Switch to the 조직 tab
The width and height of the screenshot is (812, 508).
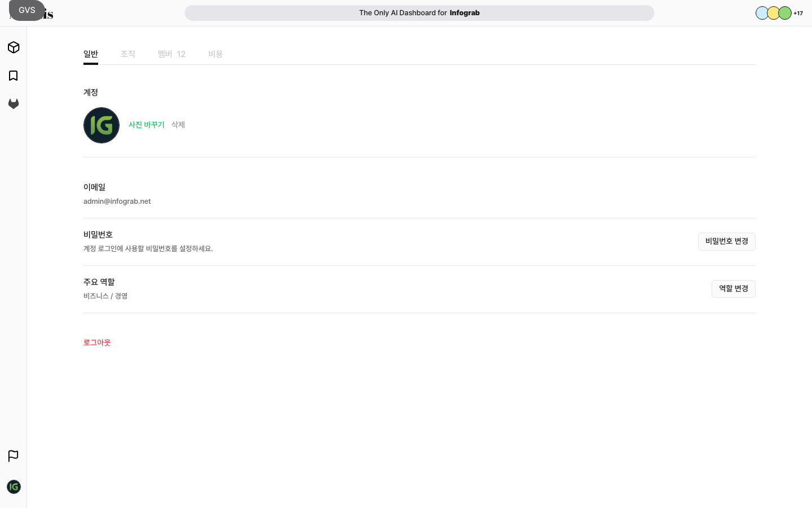coord(128,54)
